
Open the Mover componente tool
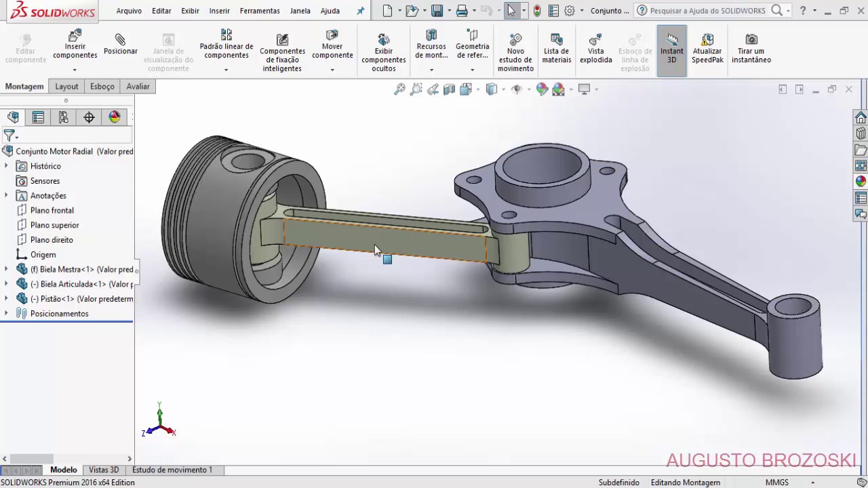click(332, 45)
